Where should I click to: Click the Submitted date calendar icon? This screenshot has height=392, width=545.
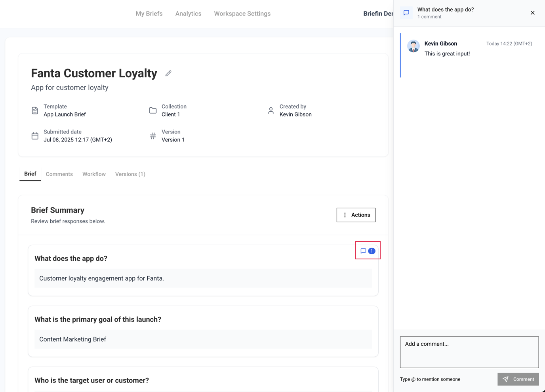[35, 136]
